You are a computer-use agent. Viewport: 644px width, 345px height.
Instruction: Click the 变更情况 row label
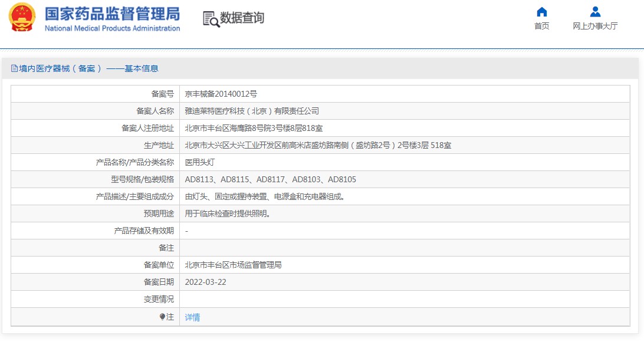pyautogui.click(x=159, y=300)
